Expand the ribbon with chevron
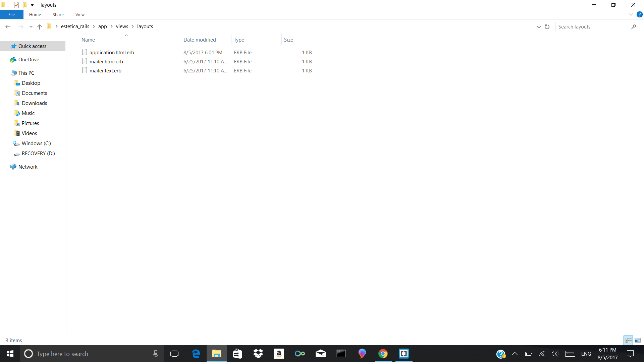Image resolution: width=644 pixels, height=362 pixels. (x=631, y=14)
